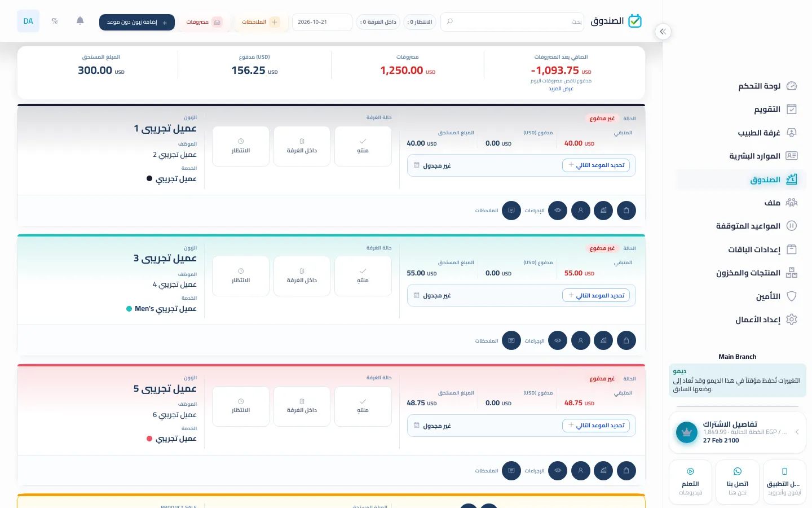812x508 pixels.
Task: Open the cash register action for عميل تجريبي 1
Action: (x=603, y=211)
